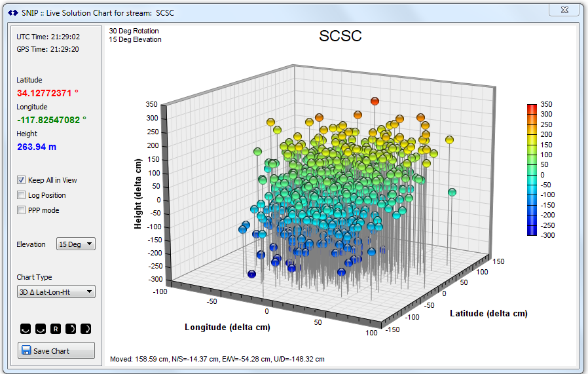588x374 pixels.
Task: Uncheck Keep All in View
Action: (22, 180)
